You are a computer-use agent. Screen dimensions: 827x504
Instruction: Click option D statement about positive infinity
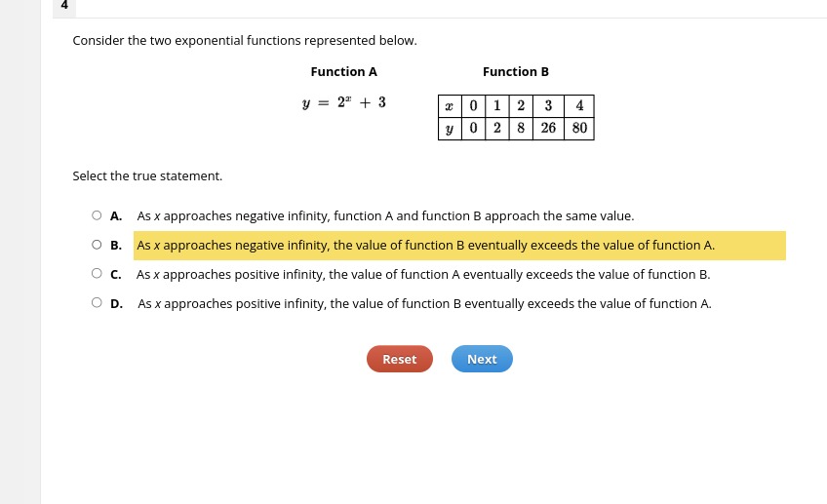tap(424, 303)
